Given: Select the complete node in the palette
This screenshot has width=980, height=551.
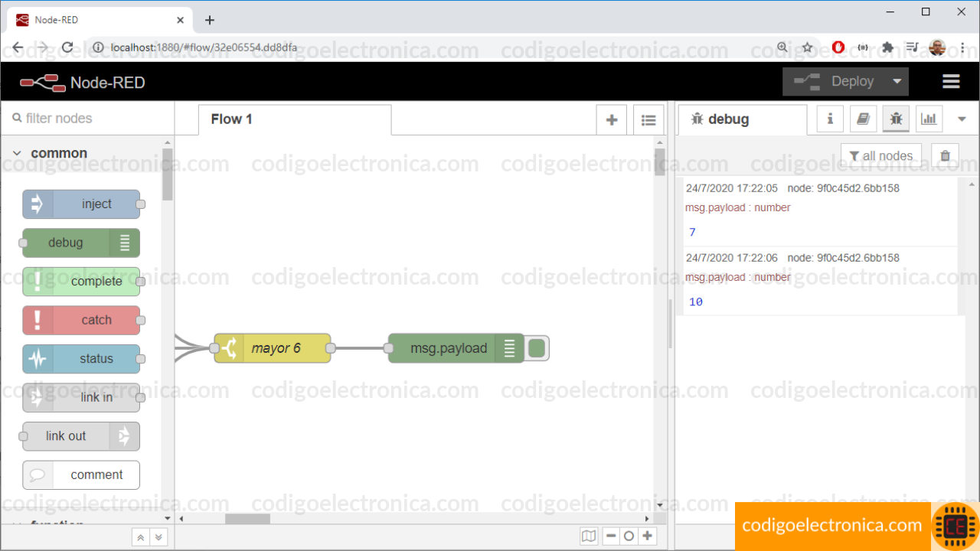Looking at the screenshot, I should pos(81,282).
